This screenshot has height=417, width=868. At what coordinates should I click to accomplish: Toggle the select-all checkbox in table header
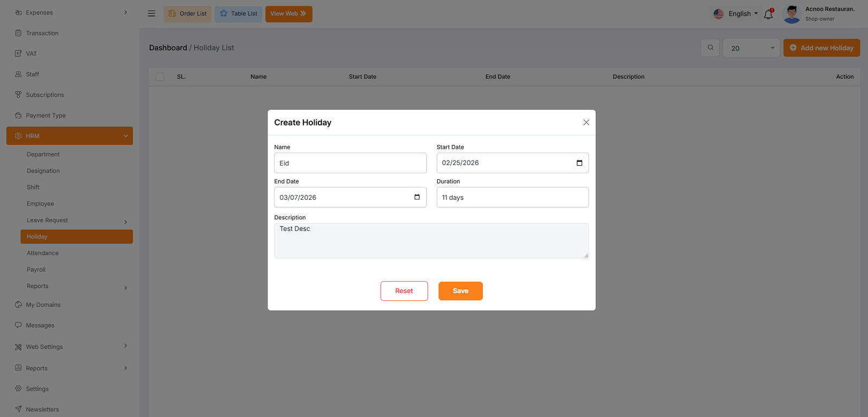tap(160, 77)
